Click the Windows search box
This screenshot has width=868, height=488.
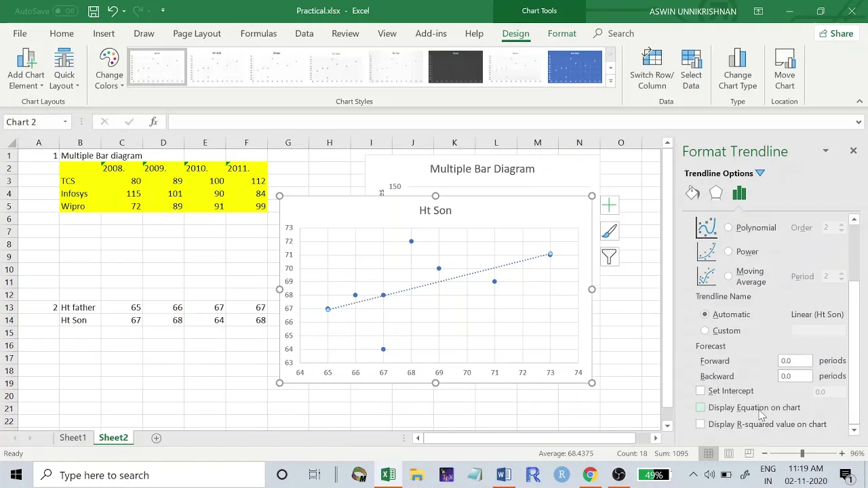point(149,474)
